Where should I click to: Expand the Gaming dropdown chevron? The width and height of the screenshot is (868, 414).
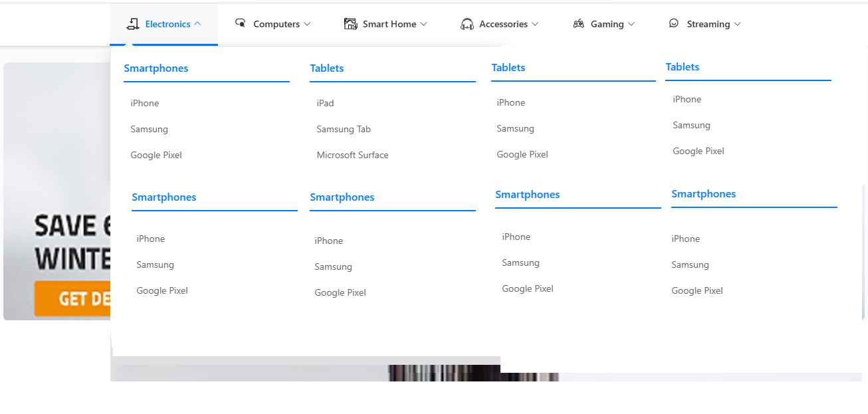[x=631, y=24]
